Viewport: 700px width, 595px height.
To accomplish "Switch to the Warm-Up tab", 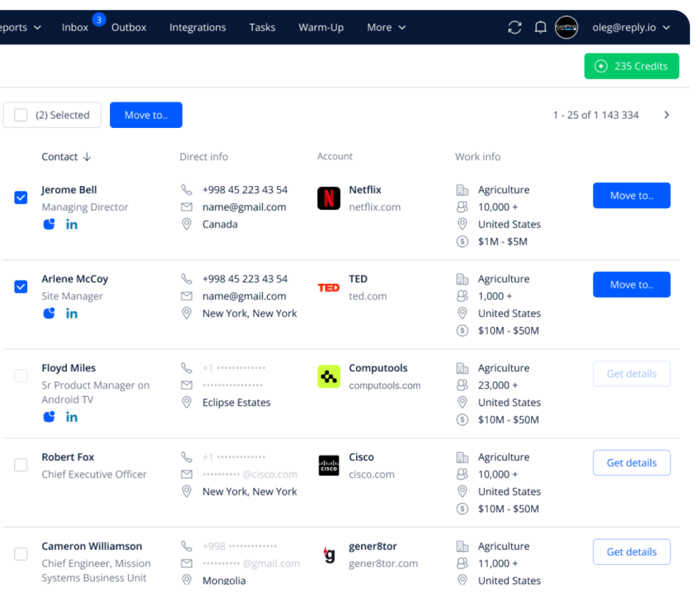I will [x=321, y=27].
